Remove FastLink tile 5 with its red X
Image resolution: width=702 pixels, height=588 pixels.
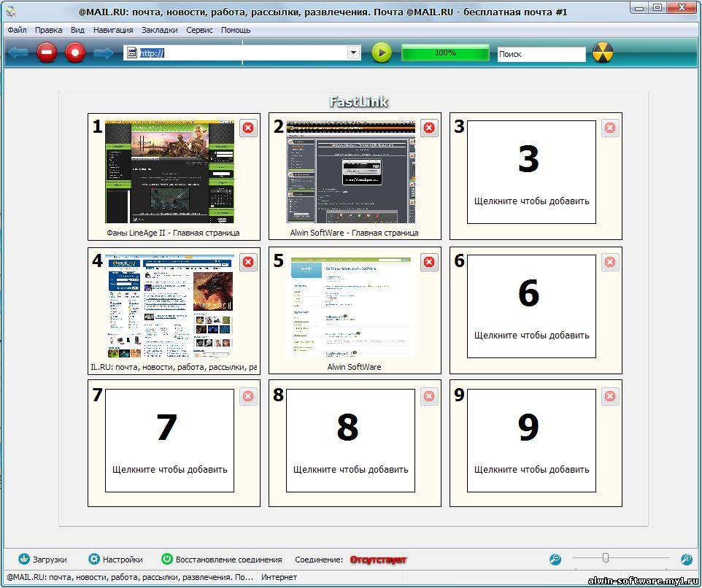pos(429,262)
